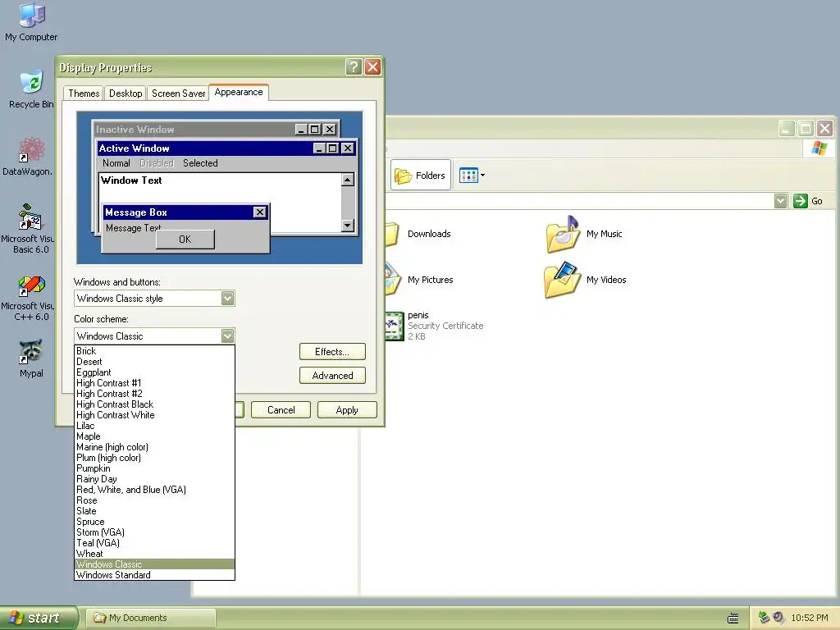Open My Pictures folder icon
The height and width of the screenshot is (630, 840).
tap(418, 280)
